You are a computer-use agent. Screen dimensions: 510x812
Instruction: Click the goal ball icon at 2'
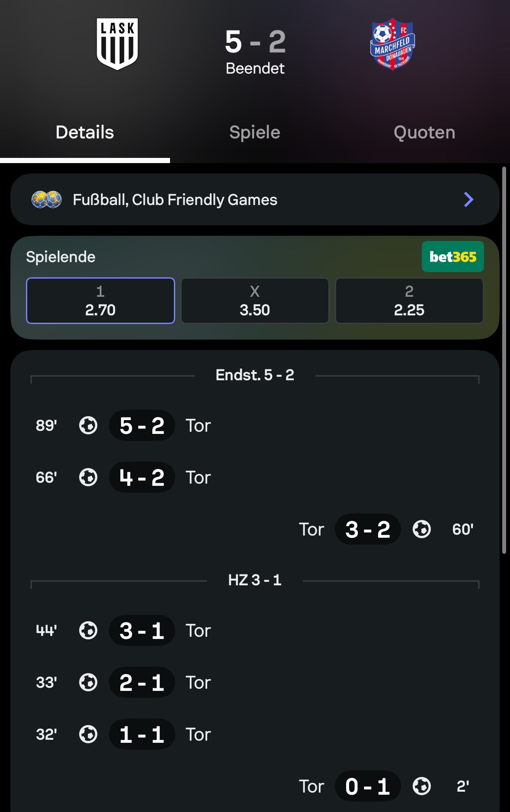point(422,786)
